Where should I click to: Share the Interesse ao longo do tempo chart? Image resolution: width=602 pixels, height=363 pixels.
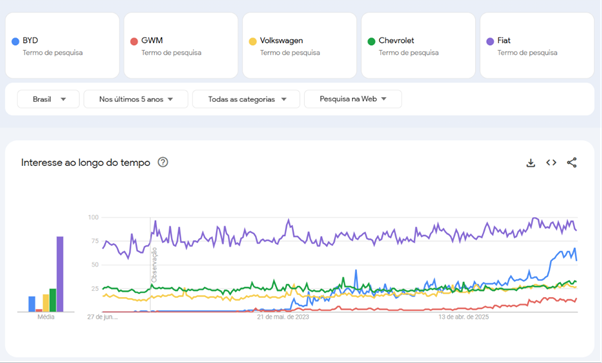coord(572,163)
